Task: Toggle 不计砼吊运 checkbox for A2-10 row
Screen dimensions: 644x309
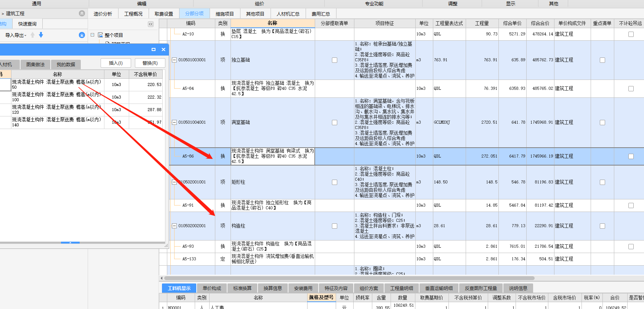Action: click(631, 34)
